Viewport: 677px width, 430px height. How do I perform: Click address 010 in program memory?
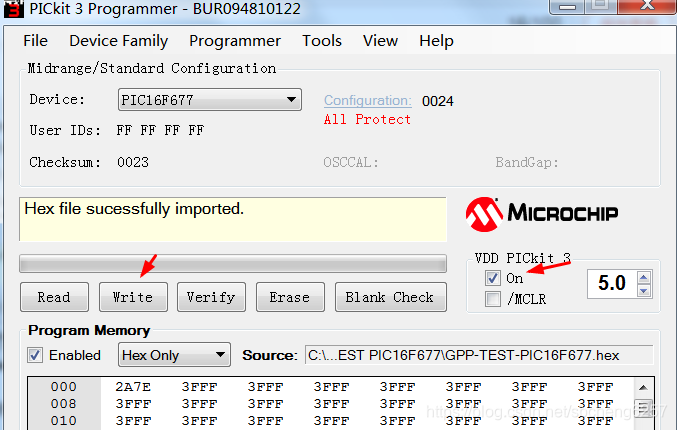pyautogui.click(x=63, y=421)
